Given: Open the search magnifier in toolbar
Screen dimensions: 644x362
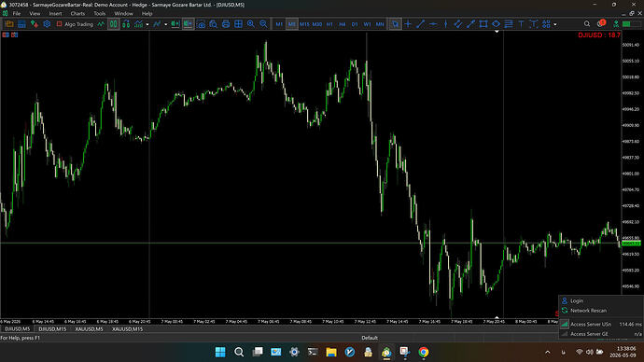Looking at the screenshot, I should point(587,24).
